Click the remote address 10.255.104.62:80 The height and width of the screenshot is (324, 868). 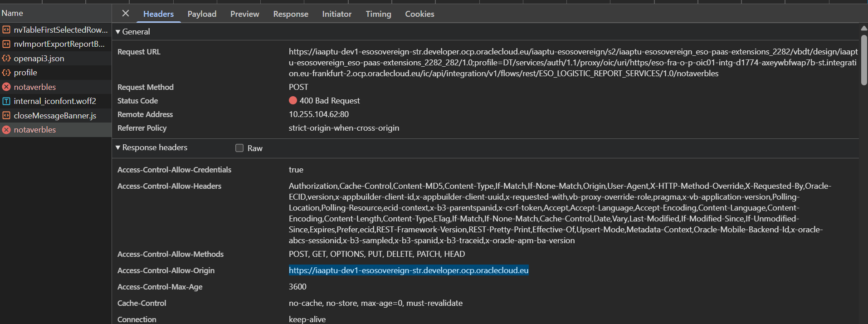click(319, 114)
